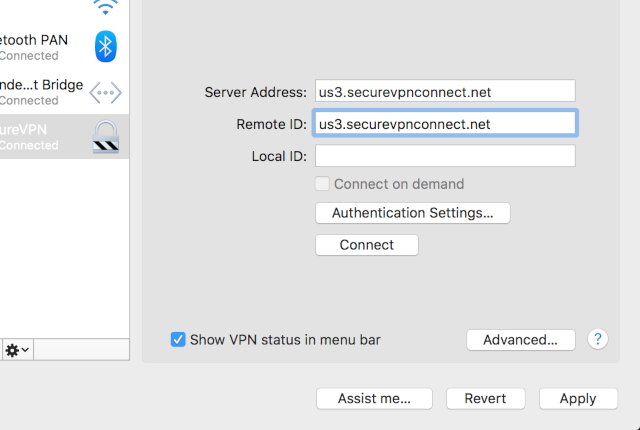Click the Wi-Fi signal icon
Image resolution: width=640 pixels, height=430 pixels.
click(x=106, y=7)
